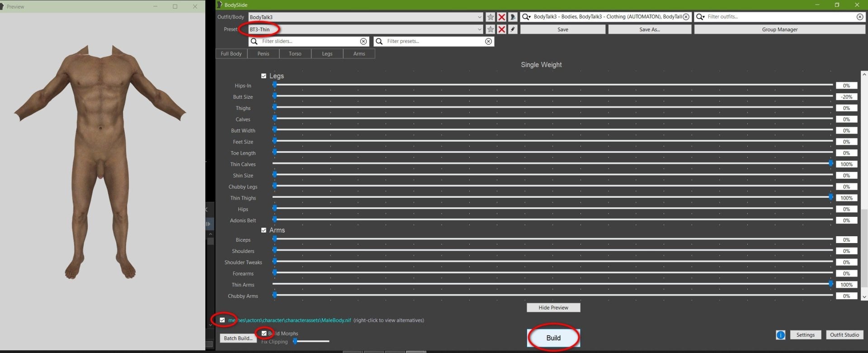Click the Shoulders slider handle

[274, 250]
